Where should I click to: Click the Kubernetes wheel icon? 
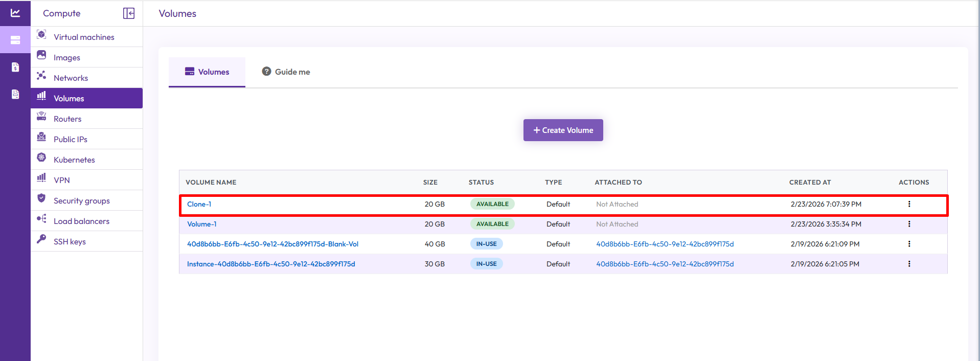click(42, 157)
